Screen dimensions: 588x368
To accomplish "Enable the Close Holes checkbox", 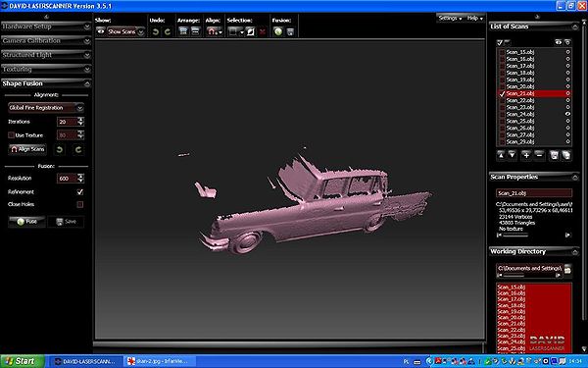I will pos(80,204).
